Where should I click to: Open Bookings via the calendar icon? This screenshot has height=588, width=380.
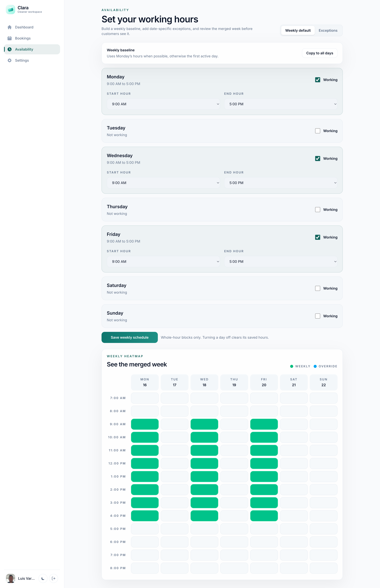coord(10,38)
